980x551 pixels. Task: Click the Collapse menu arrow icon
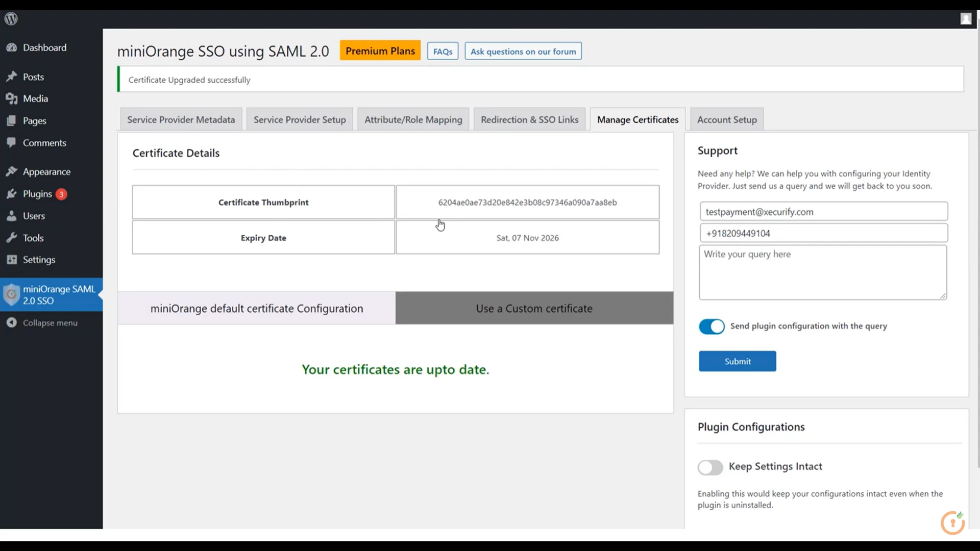[11, 322]
